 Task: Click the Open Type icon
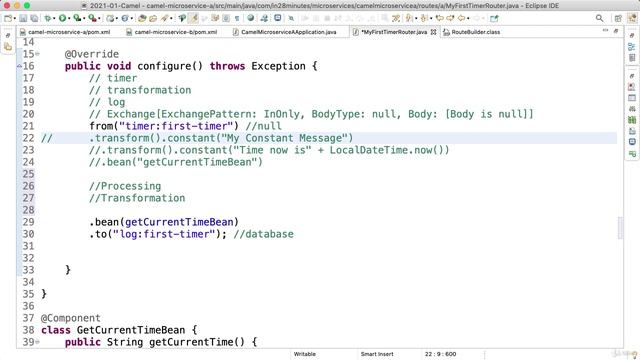[x=142, y=18]
